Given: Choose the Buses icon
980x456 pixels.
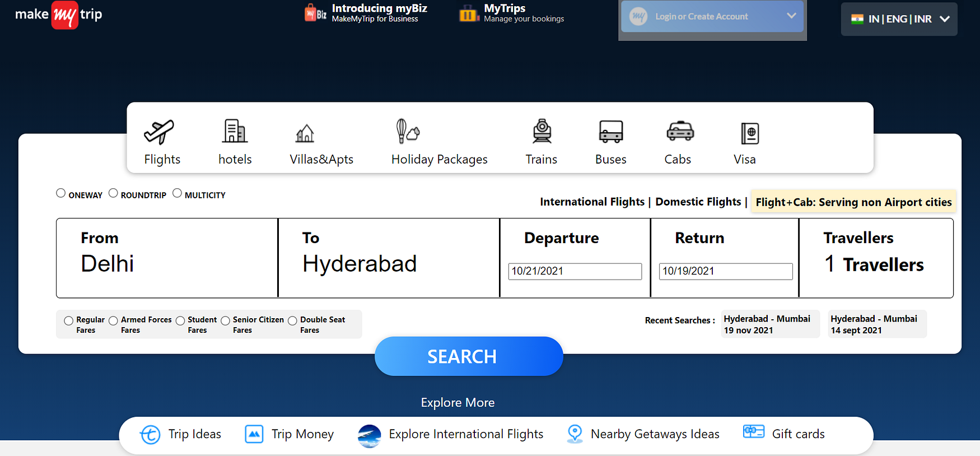Looking at the screenshot, I should click(x=611, y=132).
